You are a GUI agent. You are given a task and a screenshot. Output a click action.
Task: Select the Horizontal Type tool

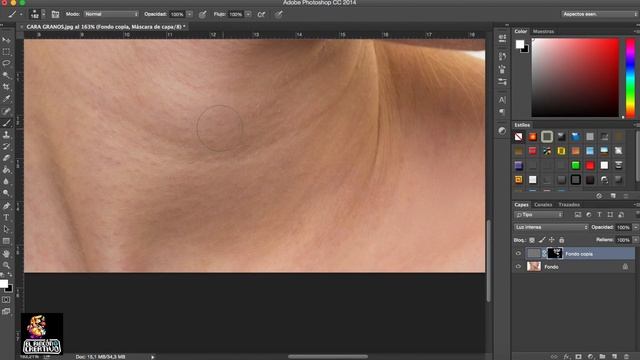6,218
